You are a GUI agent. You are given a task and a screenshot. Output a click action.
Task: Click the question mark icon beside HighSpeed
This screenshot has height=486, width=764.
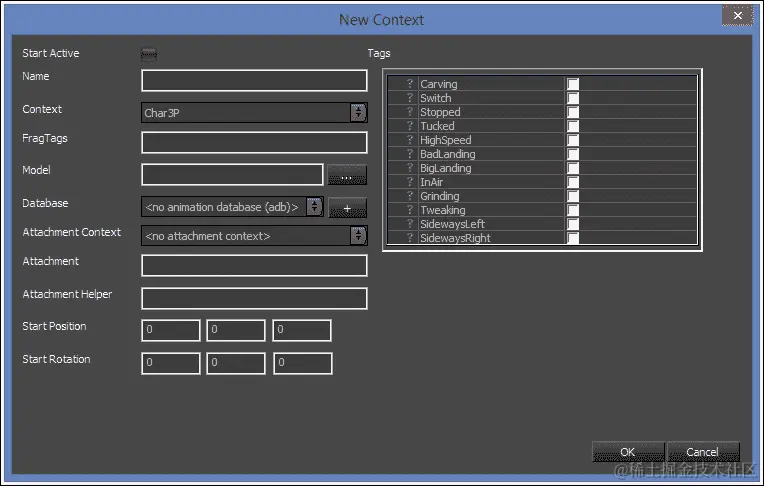(x=410, y=140)
